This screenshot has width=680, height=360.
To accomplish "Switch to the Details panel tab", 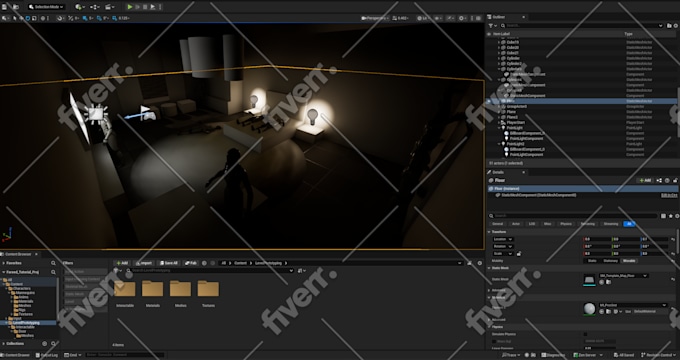I will tap(499, 172).
